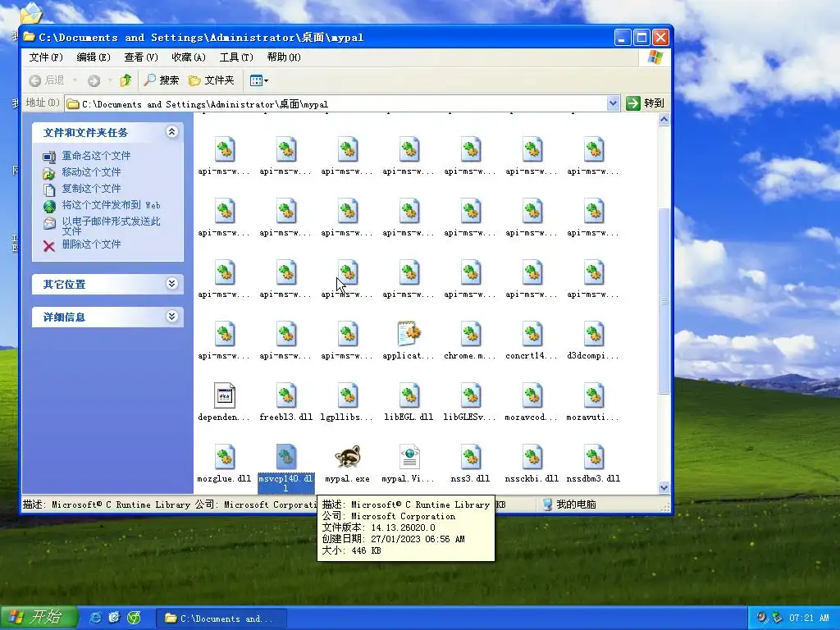Toggle the Folders (文件夹) pane button
Image resolution: width=840 pixels, height=630 pixels.
212,80
